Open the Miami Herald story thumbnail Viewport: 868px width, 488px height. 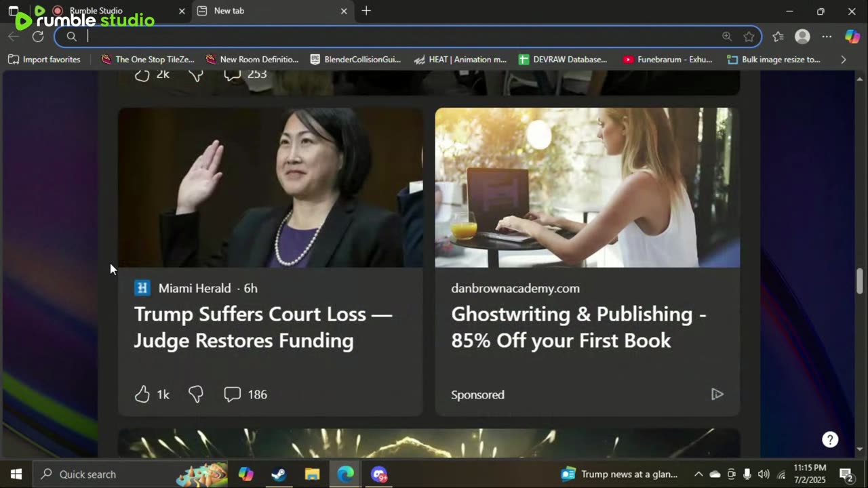pos(271,188)
